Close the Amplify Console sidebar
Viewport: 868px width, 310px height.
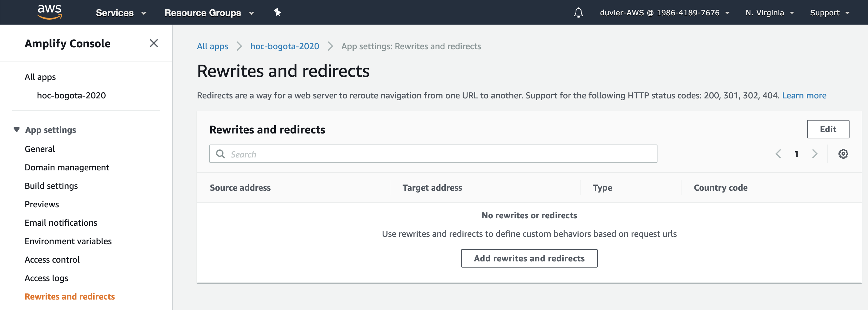pyautogui.click(x=154, y=43)
